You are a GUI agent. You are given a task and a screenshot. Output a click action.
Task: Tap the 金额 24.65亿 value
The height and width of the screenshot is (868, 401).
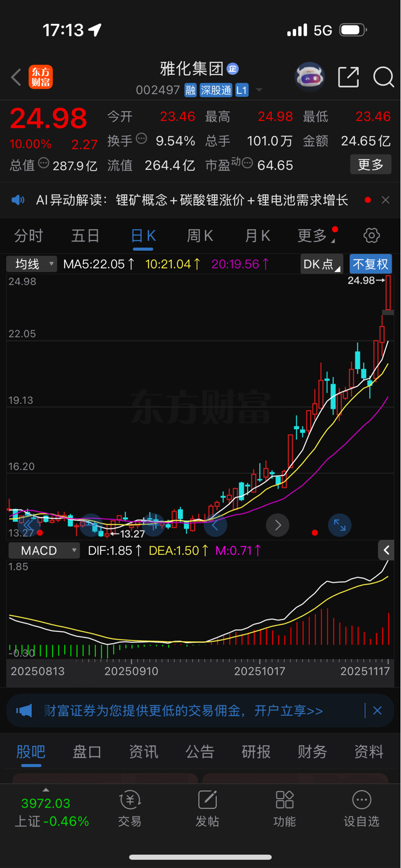(x=365, y=141)
